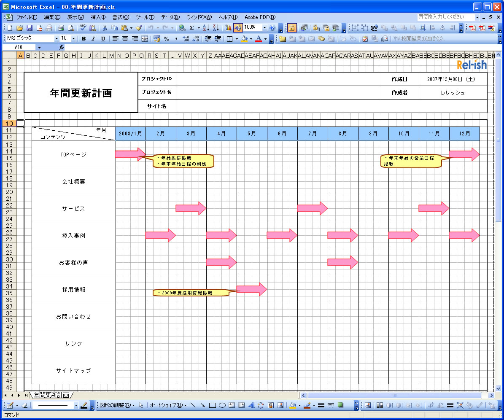Click the red font color swatch
504x420 pixels.
[259, 39]
